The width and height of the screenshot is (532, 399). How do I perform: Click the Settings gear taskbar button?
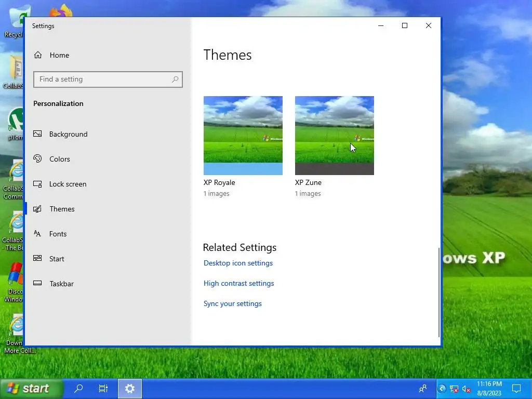(x=130, y=389)
